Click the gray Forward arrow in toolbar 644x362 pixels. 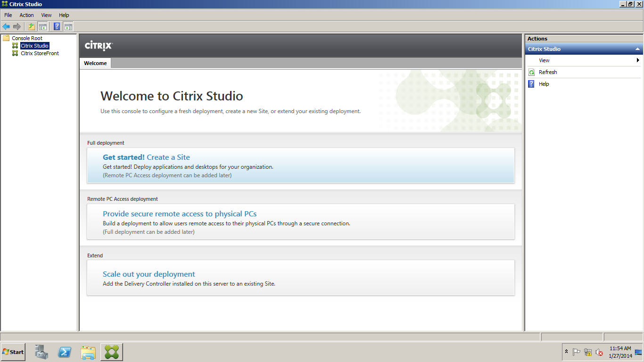(17, 26)
